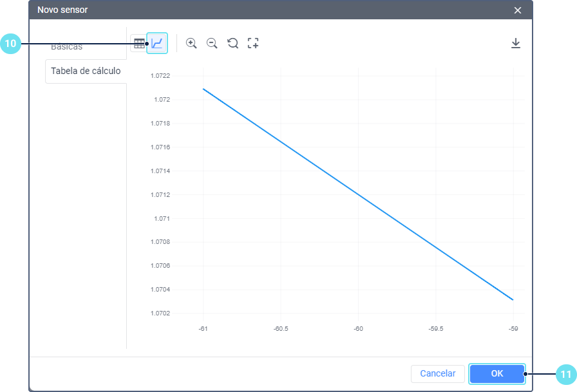Click the -60 x-axis label

tap(359, 329)
